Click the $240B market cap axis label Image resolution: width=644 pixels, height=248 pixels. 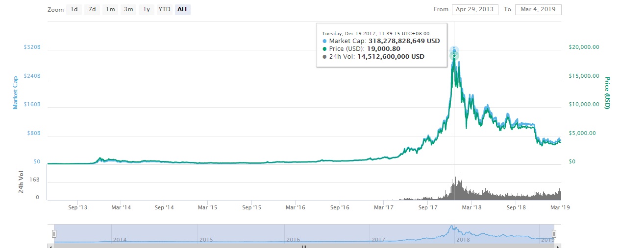coord(32,76)
